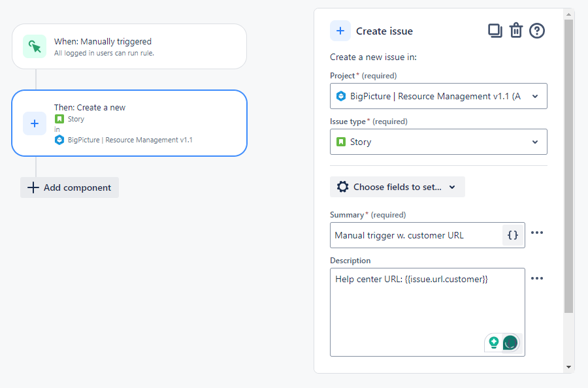Click the dark teal circular icon in Description
Image resolution: width=588 pixels, height=388 pixels.
pyautogui.click(x=510, y=342)
